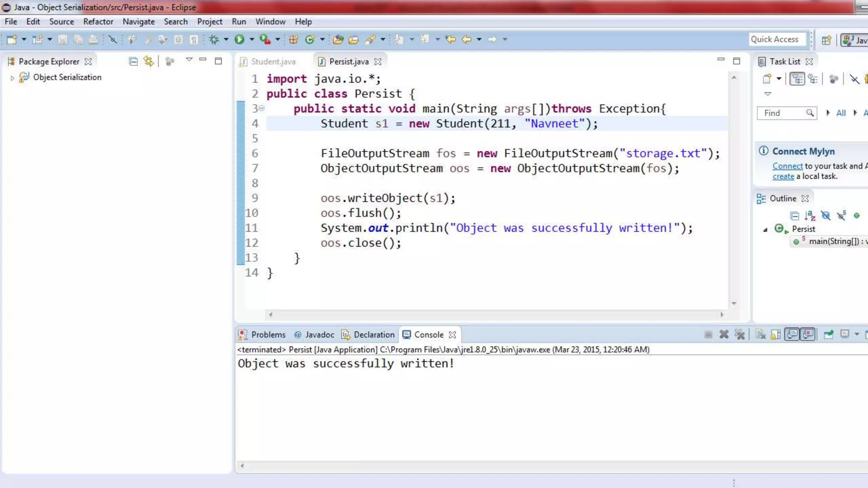Screen dimensions: 868x488
Task: Open the Refactor menu
Action: point(98,22)
